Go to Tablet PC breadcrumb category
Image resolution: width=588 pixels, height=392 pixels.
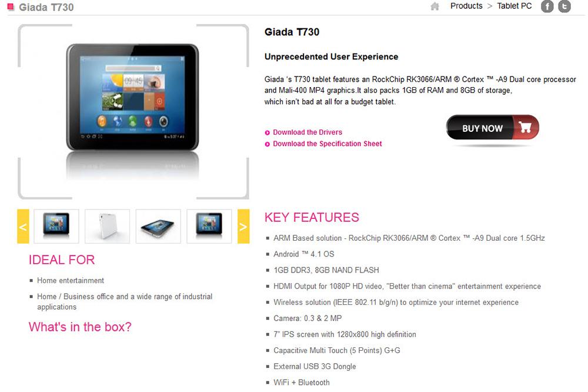[514, 6]
